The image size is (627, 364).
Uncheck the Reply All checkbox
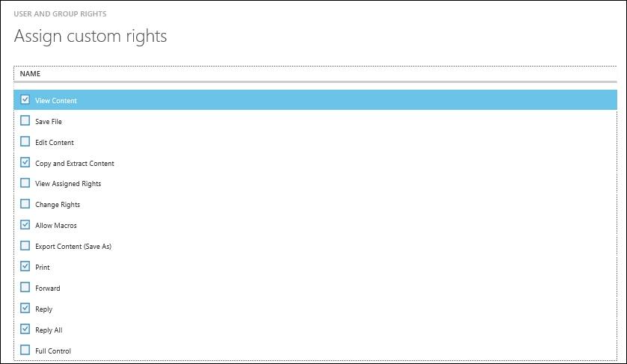pyautogui.click(x=25, y=329)
